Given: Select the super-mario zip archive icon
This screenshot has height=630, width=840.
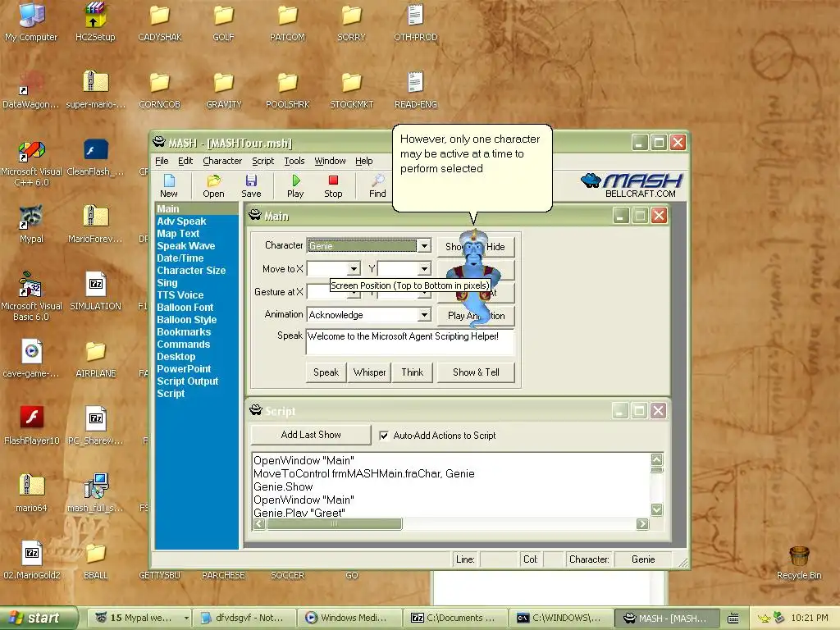Looking at the screenshot, I should [x=95, y=83].
